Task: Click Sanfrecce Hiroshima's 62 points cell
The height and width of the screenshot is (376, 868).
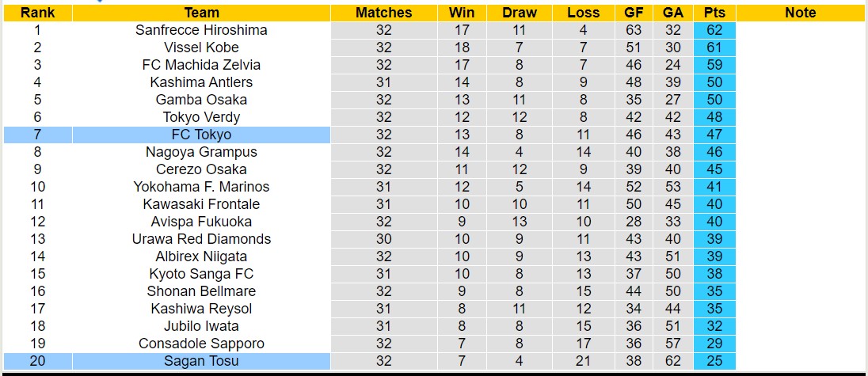Action: click(x=714, y=30)
